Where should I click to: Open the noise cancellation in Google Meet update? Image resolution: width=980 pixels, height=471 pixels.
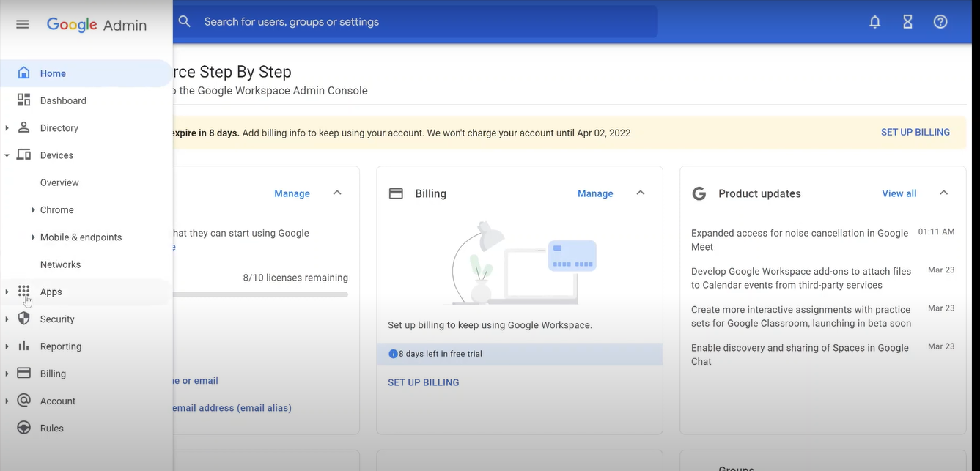[x=800, y=240]
